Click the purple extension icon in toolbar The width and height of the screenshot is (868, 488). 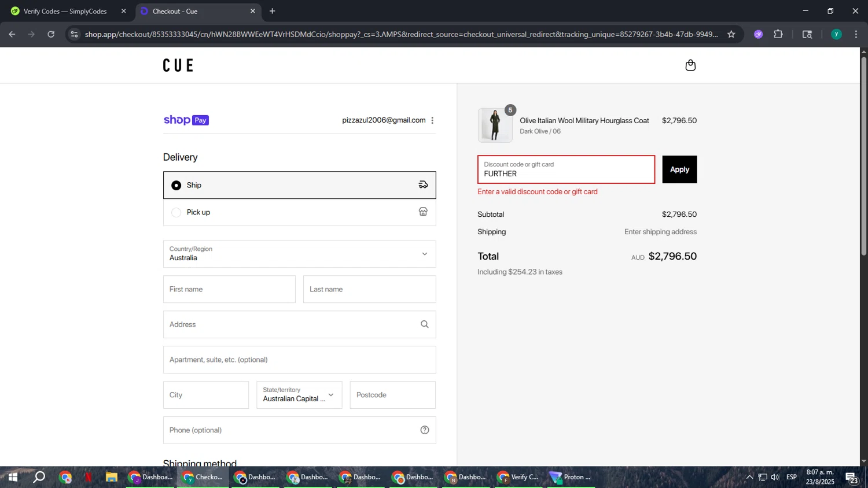pyautogui.click(x=758, y=34)
